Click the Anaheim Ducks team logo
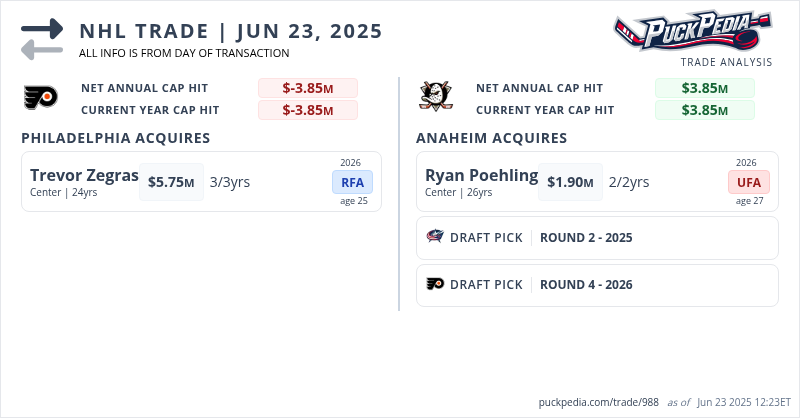The height and width of the screenshot is (418, 800). [433, 97]
